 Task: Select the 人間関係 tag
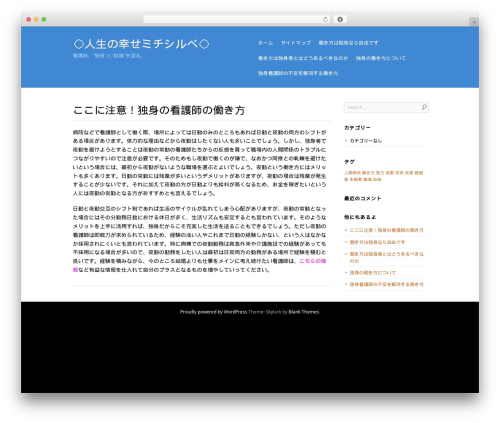pos(352,173)
